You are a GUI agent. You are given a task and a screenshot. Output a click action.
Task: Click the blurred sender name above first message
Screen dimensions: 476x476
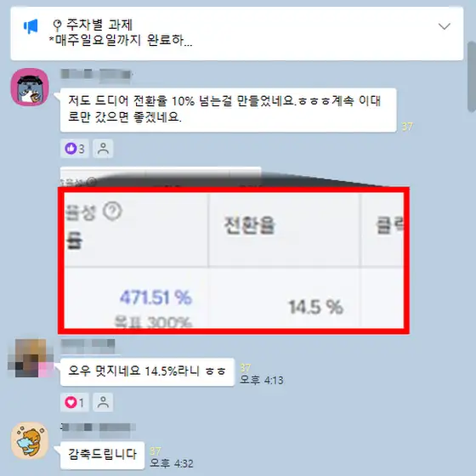click(x=96, y=75)
